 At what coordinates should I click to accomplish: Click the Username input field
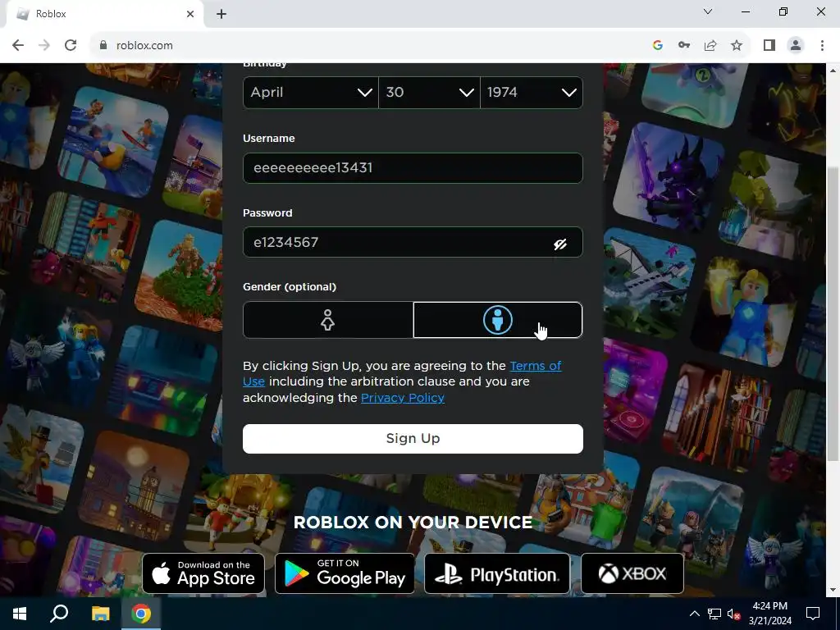(x=413, y=167)
